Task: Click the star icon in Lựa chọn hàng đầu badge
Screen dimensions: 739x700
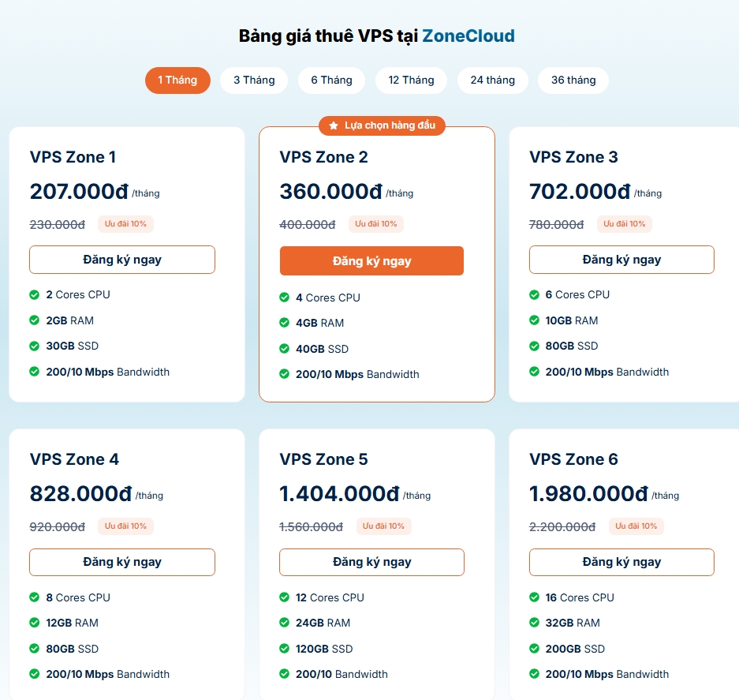Action: [x=334, y=125]
